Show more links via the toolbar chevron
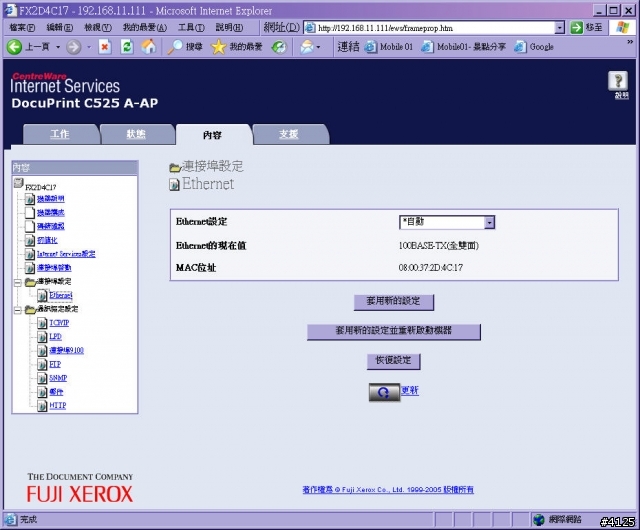Screen dimensions: 640x530 (x=630, y=42)
